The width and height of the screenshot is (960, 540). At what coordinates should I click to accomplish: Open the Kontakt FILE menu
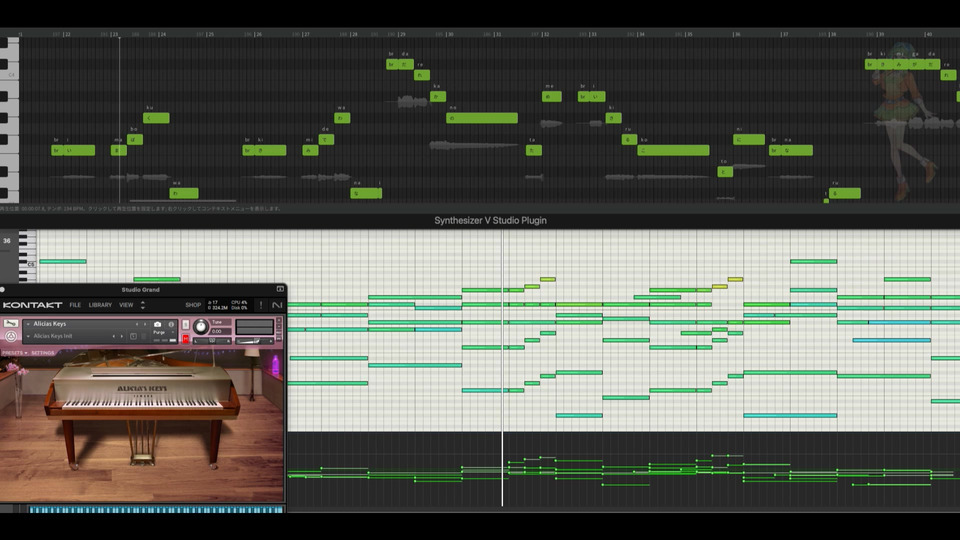(x=75, y=305)
